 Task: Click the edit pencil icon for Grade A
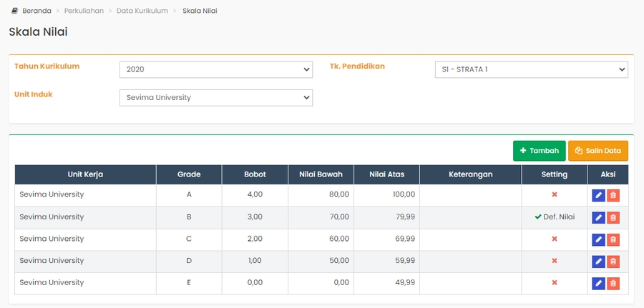[598, 195]
